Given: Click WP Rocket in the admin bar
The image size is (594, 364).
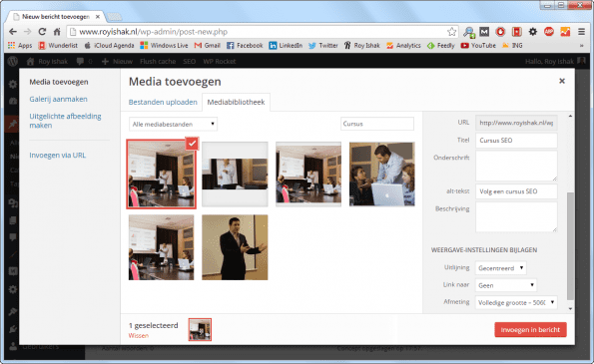Looking at the screenshot, I should [219, 61].
